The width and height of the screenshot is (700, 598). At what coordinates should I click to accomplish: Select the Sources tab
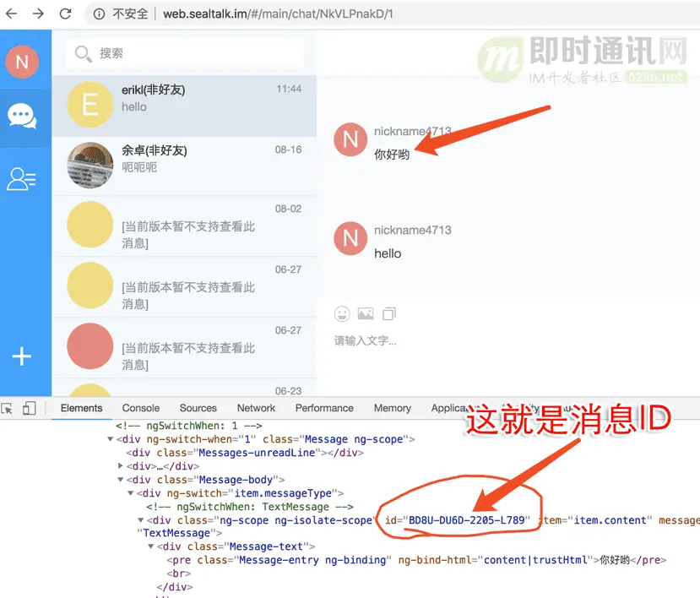coord(198,408)
